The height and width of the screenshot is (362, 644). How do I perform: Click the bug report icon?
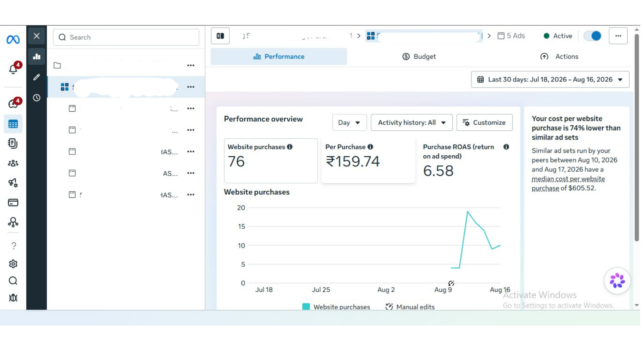pyautogui.click(x=13, y=298)
